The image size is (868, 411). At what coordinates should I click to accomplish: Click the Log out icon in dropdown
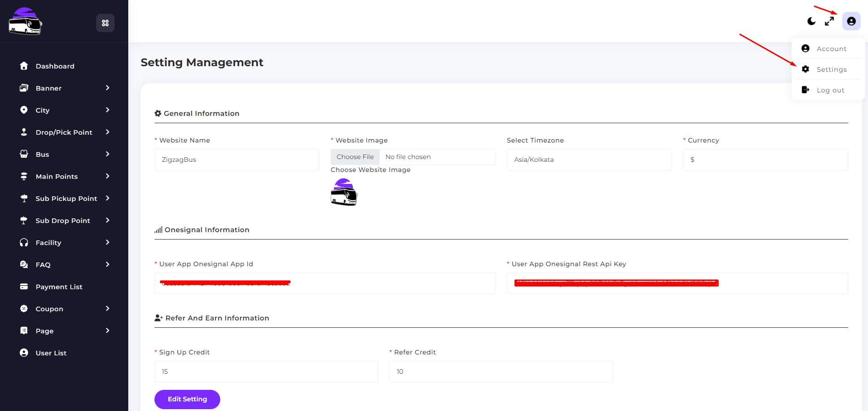tap(805, 90)
